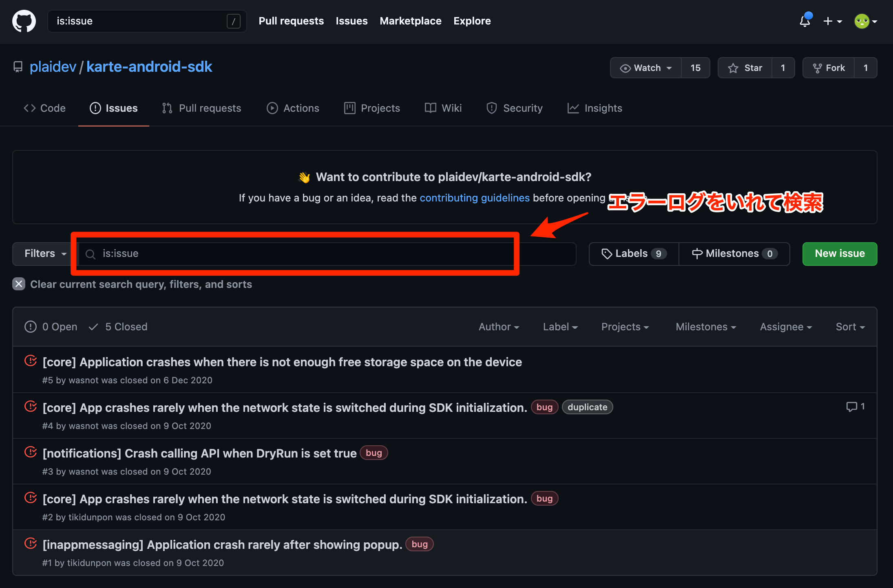Open the Author filter dropdown
Image resolution: width=893 pixels, height=588 pixels.
point(499,327)
